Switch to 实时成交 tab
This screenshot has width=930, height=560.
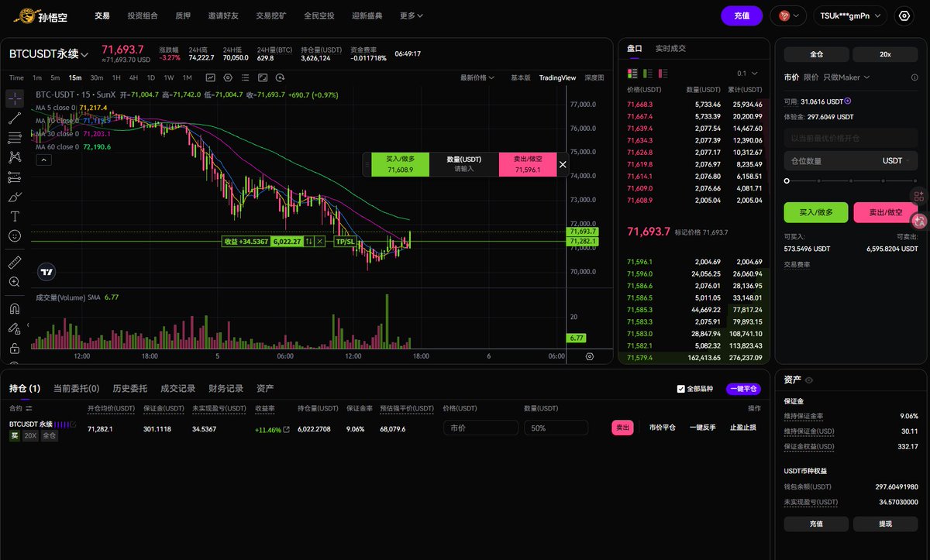point(670,48)
